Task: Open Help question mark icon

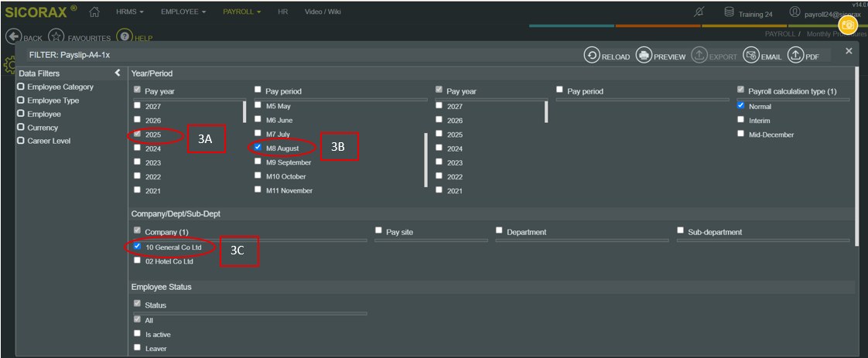Action: [x=125, y=36]
